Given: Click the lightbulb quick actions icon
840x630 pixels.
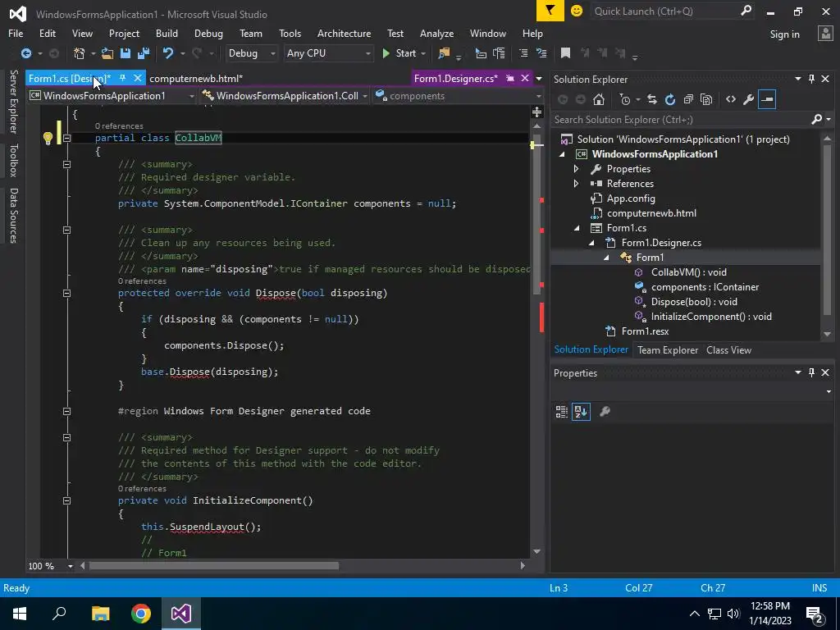Looking at the screenshot, I should pyautogui.click(x=48, y=138).
